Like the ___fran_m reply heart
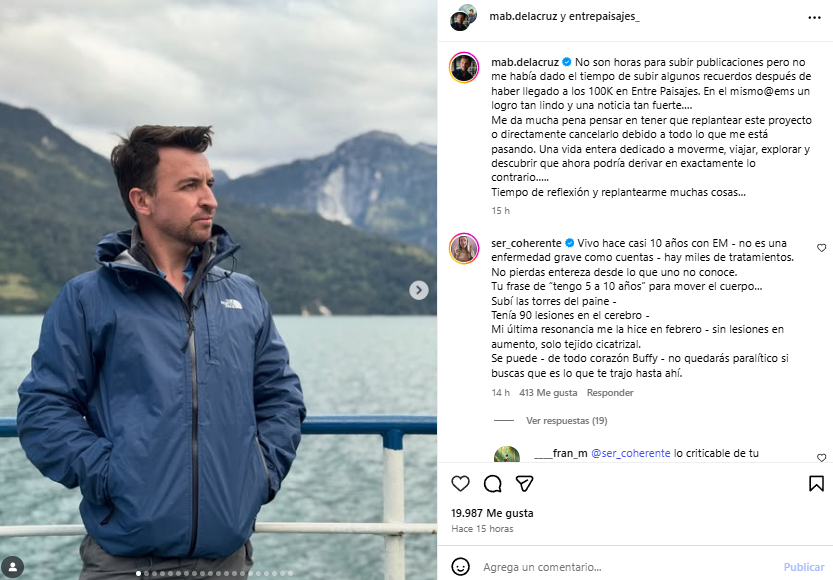The image size is (833, 580). [821, 457]
